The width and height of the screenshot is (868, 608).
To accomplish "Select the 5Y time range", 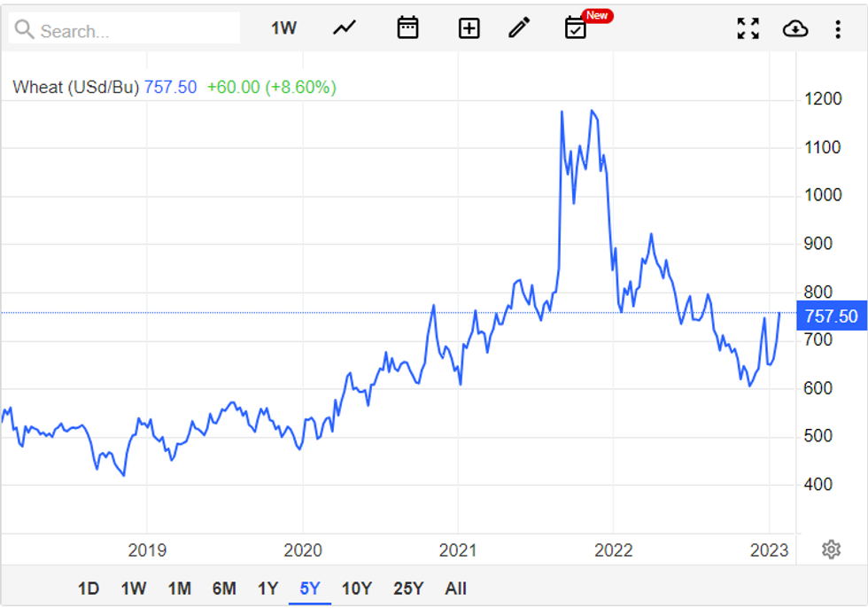I will pos(310,589).
